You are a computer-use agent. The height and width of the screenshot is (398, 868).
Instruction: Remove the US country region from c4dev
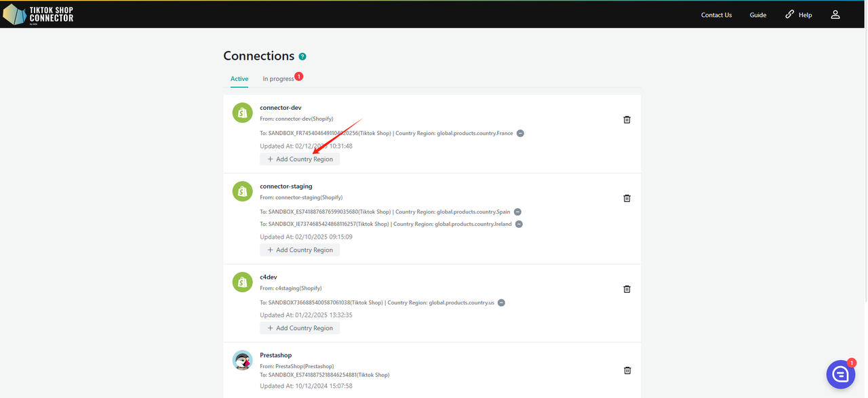(x=501, y=303)
